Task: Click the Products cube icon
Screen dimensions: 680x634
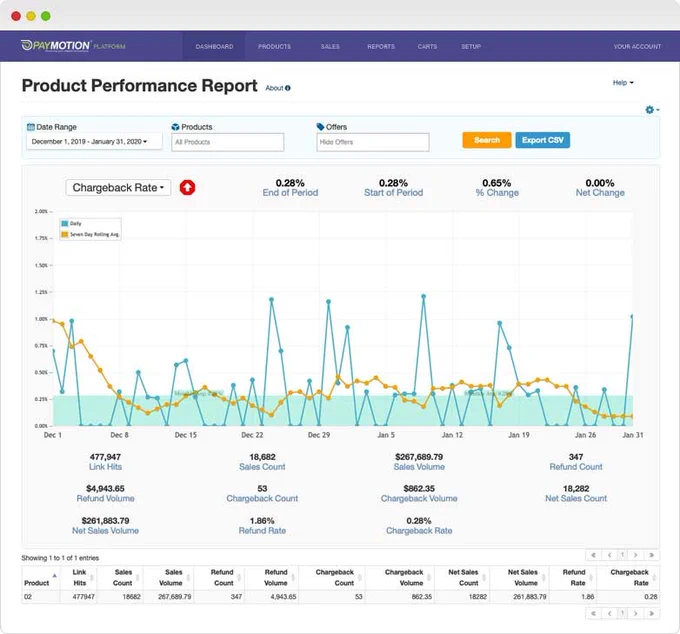Action: click(175, 127)
